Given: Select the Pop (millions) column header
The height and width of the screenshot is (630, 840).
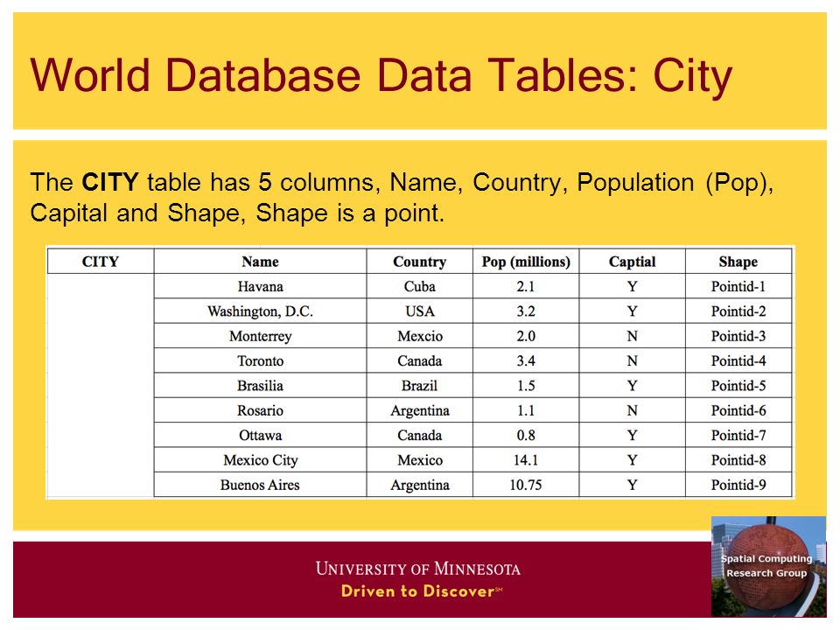Looking at the screenshot, I should coord(526,262).
